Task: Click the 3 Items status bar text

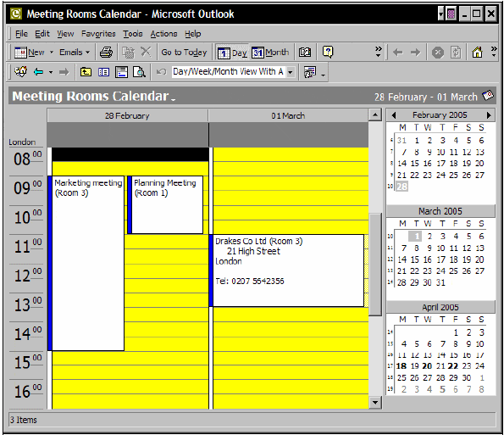Action: pyautogui.click(x=24, y=420)
